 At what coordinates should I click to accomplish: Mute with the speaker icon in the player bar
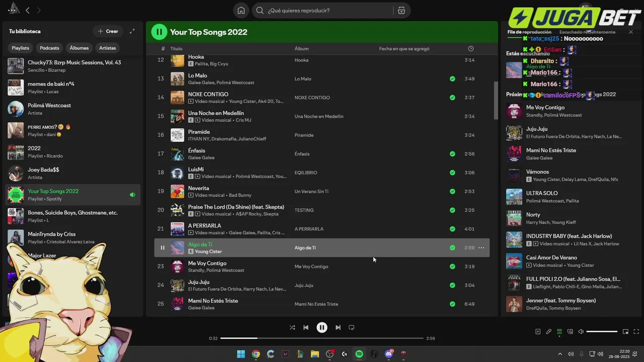click(x=581, y=332)
